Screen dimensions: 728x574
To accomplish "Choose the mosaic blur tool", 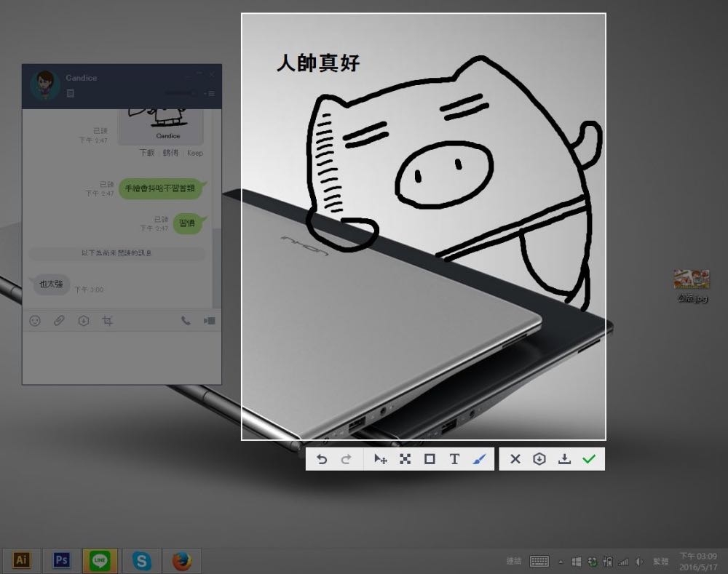I will (405, 459).
